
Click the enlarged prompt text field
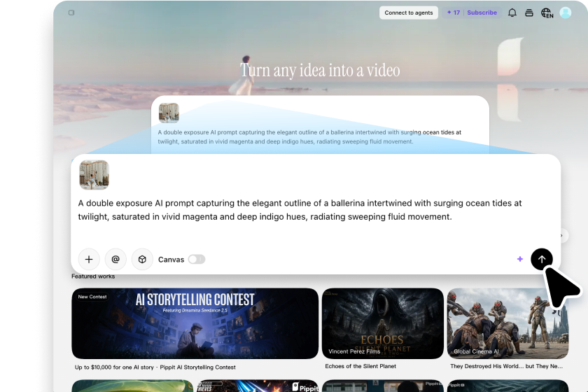pos(300,210)
